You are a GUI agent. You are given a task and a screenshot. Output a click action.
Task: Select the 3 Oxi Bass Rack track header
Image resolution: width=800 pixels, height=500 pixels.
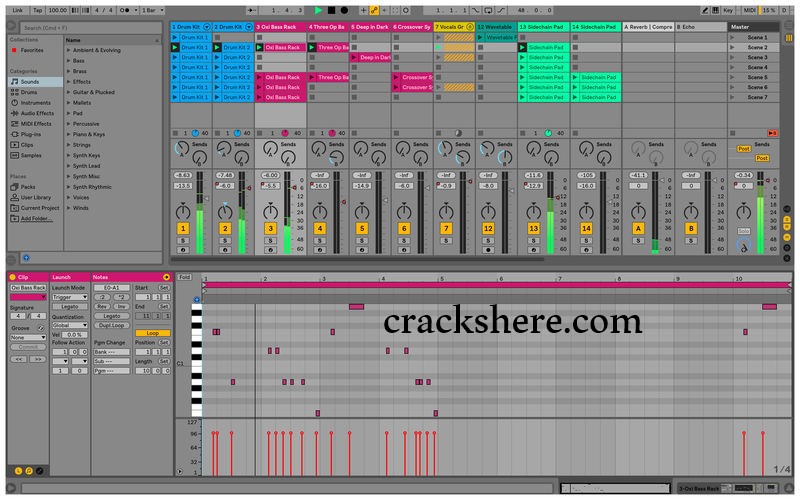tap(281, 27)
